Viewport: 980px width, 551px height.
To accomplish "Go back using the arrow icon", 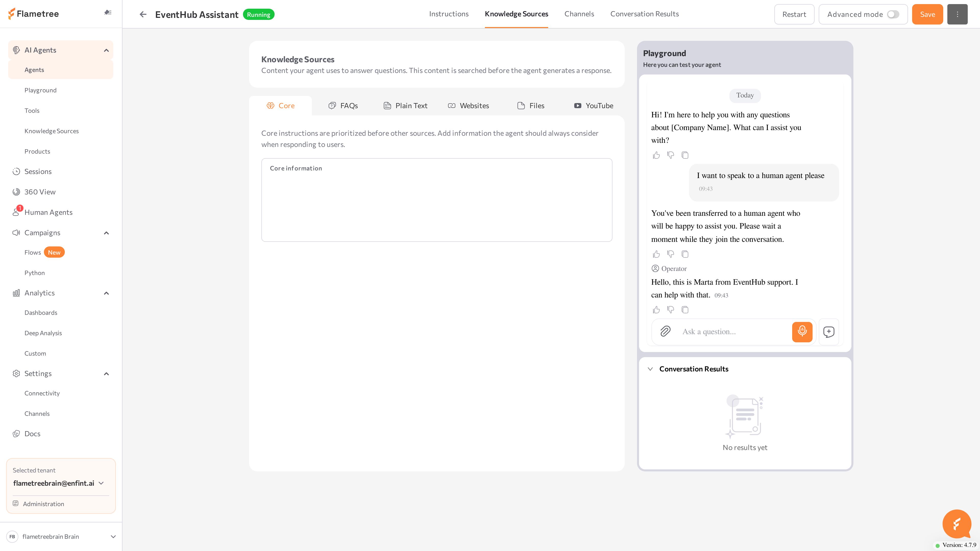I will coord(143,15).
